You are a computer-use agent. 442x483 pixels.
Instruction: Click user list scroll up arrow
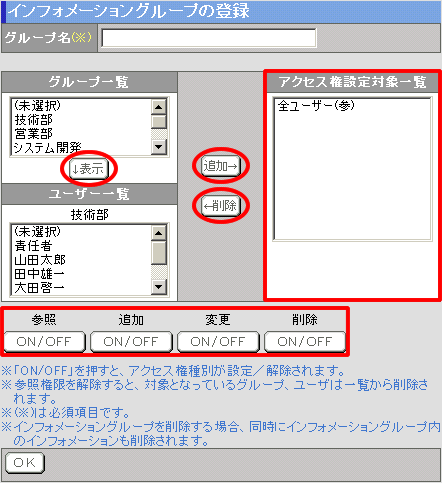(159, 233)
